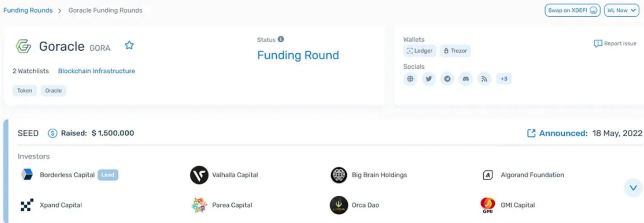Click the Xpand Capital logo
The width and height of the screenshot is (644, 223).
[x=27, y=205]
